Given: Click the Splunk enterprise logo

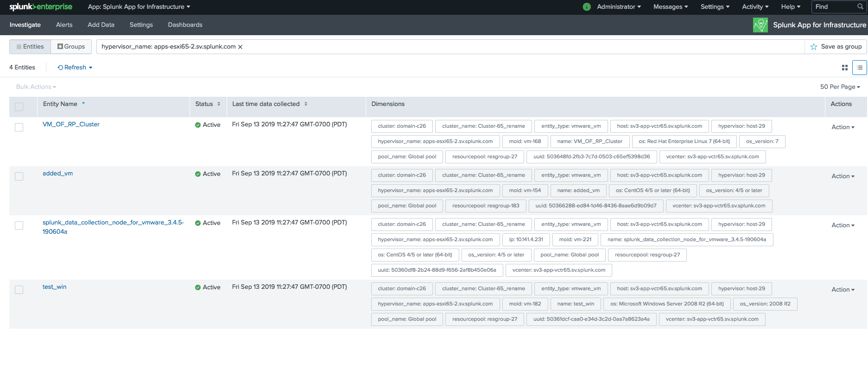Looking at the screenshot, I should point(41,6).
